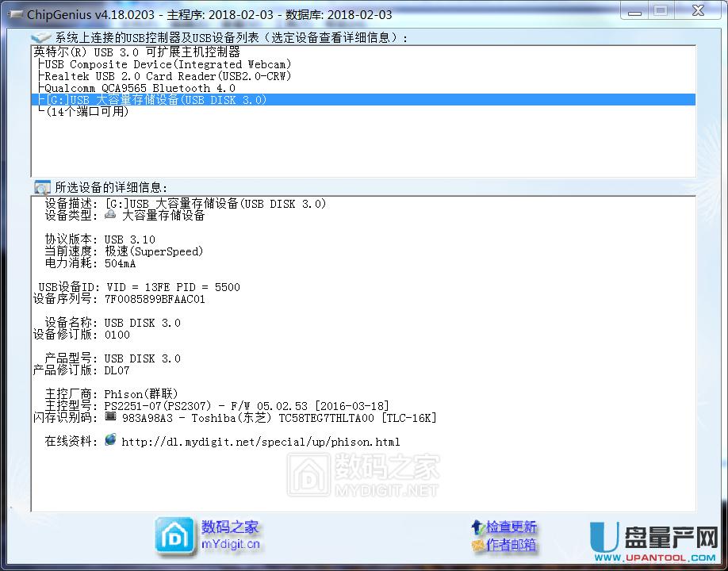Click the USB device list header icon
Screen dimensions: 728x571
(41, 38)
